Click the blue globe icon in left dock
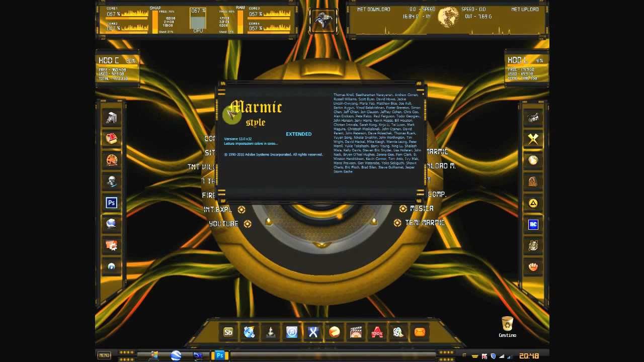 tap(111, 224)
